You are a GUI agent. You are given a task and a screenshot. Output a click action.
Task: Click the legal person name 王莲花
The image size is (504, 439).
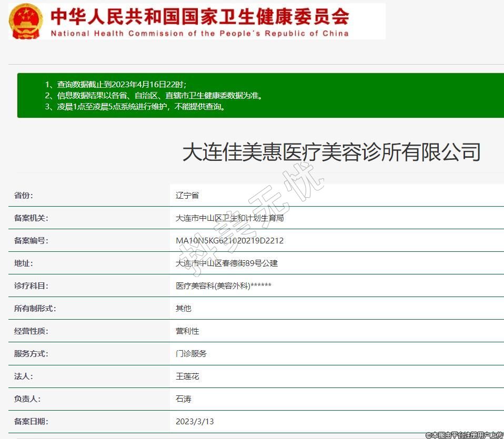187,376
